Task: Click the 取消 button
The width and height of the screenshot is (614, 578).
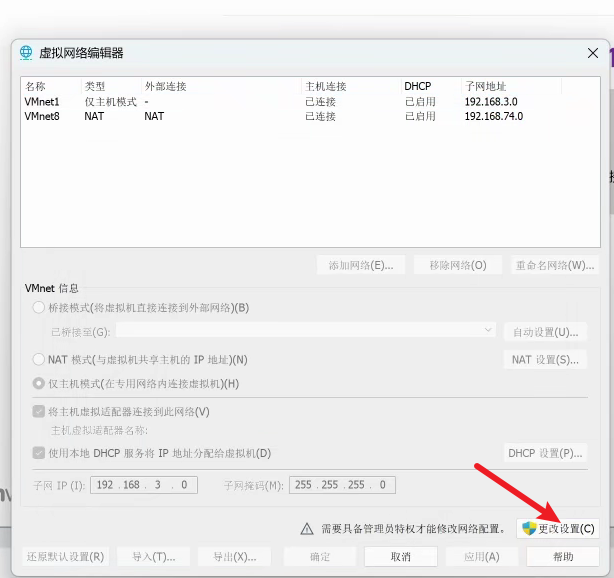Action: click(x=401, y=556)
